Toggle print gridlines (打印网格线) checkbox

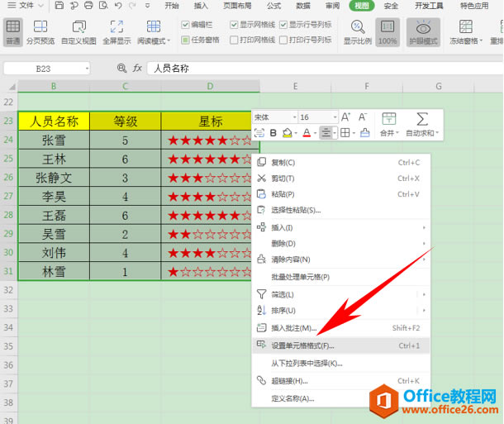[234, 40]
